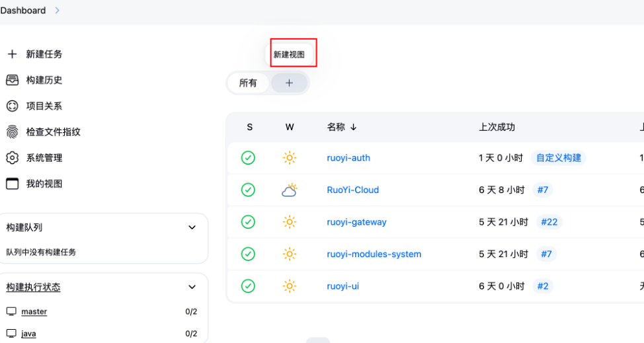Open 系统管理 gear icon

pyautogui.click(x=12, y=158)
